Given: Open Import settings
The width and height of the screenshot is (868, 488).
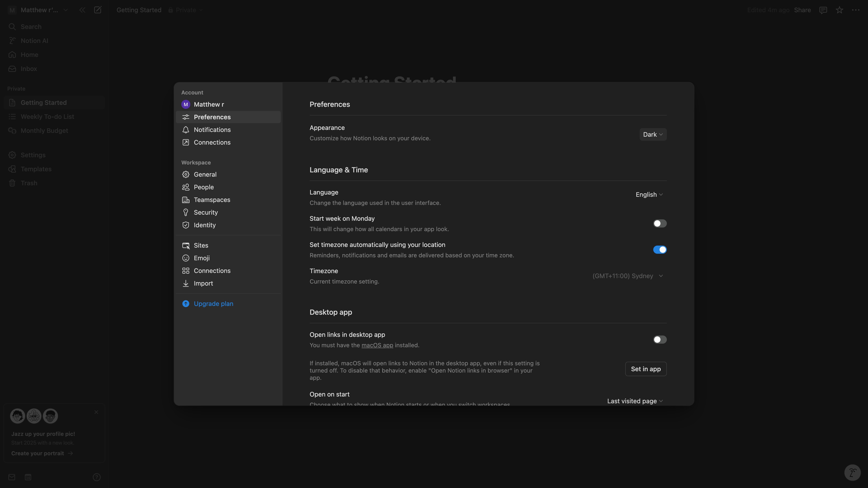Looking at the screenshot, I should pyautogui.click(x=228, y=284).
